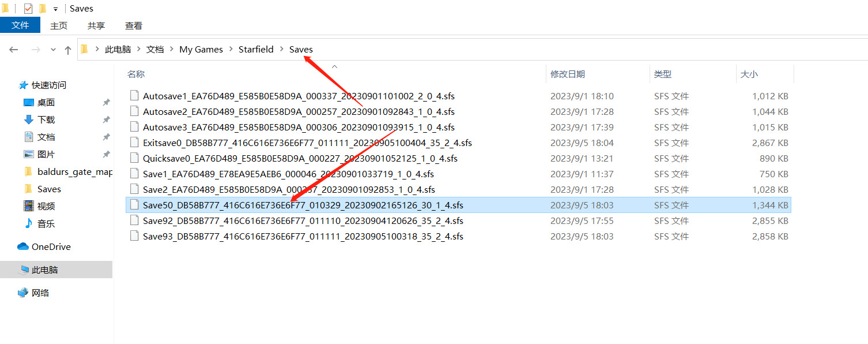The height and width of the screenshot is (344, 868).
Task: Open the 文件 menu tab
Action: pyautogui.click(x=20, y=25)
